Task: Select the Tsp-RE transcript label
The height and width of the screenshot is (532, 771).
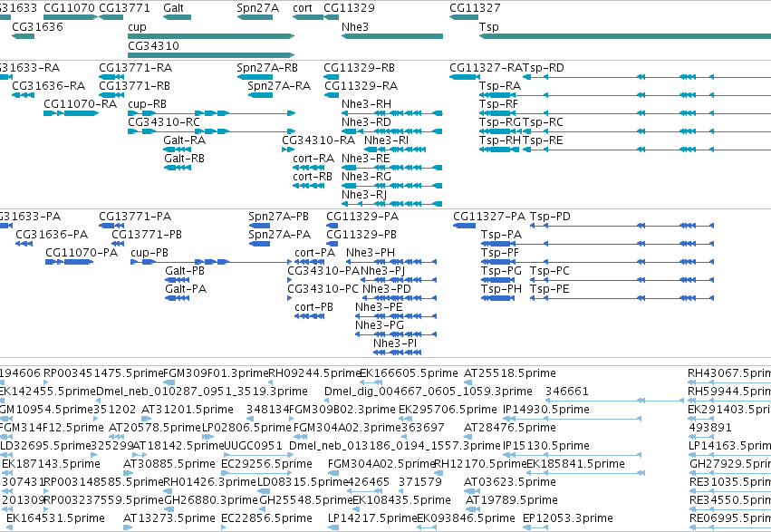Action: click(543, 140)
